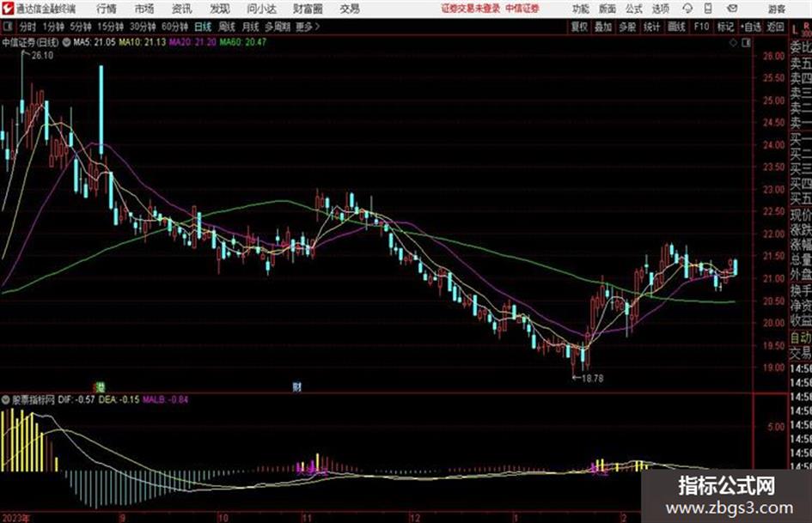Open the customer service headset icon
The width and height of the screenshot is (812, 523).
(687, 9)
